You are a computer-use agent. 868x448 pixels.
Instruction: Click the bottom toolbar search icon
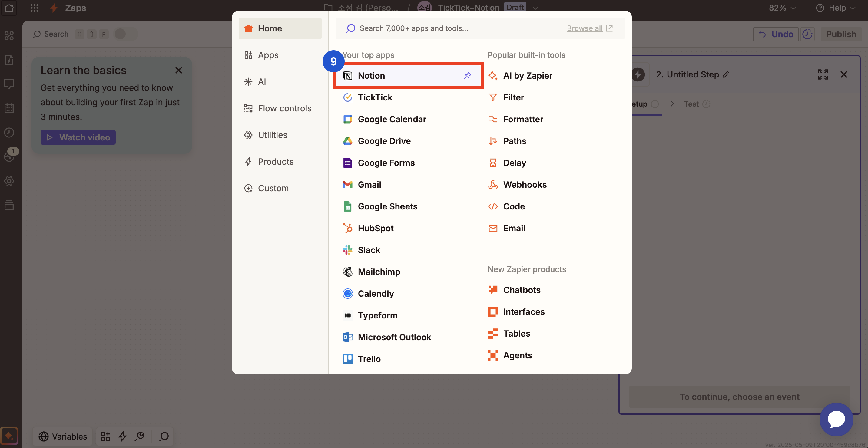click(164, 436)
